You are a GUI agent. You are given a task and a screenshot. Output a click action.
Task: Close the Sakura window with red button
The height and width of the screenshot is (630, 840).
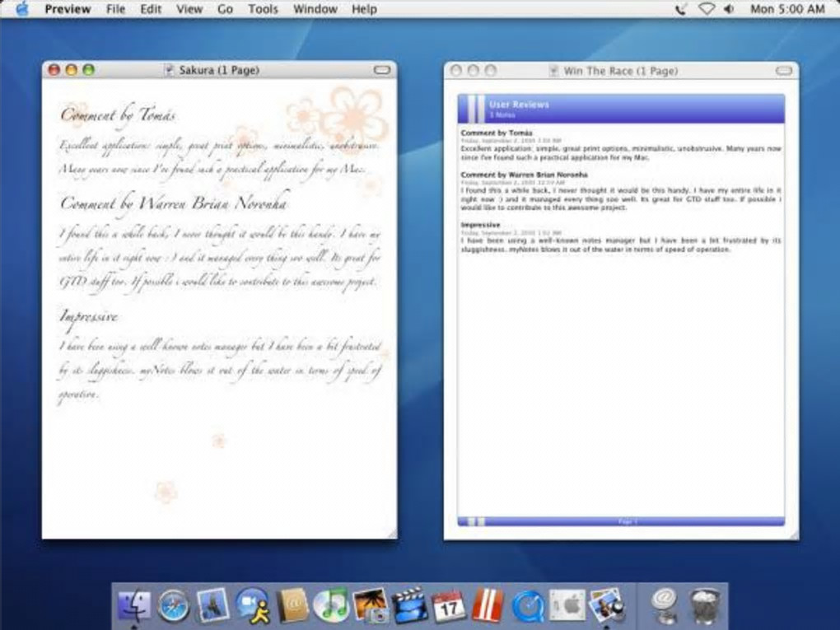click(54, 70)
